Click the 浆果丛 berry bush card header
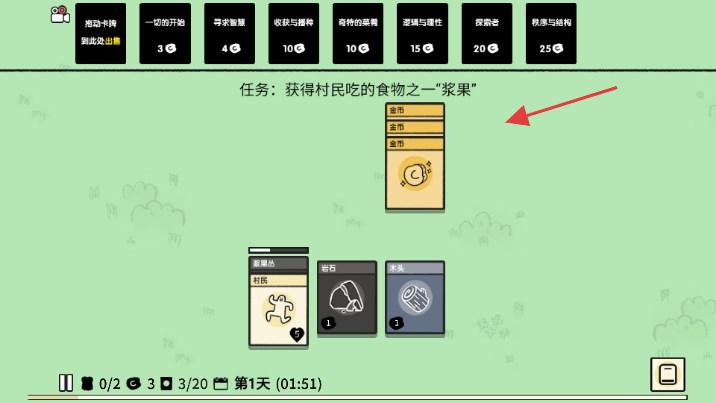Screen dimensions: 716x403 point(279,264)
